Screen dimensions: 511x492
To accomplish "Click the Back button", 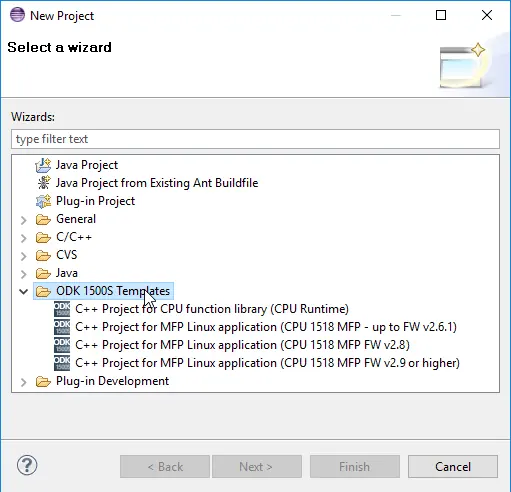I will [x=165, y=467].
